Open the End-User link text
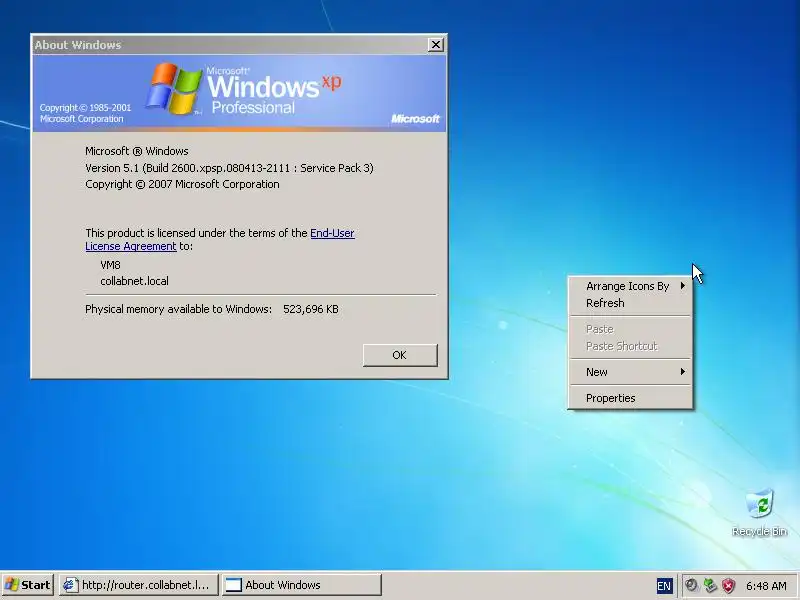This screenshot has height=600, width=800. tap(332, 233)
